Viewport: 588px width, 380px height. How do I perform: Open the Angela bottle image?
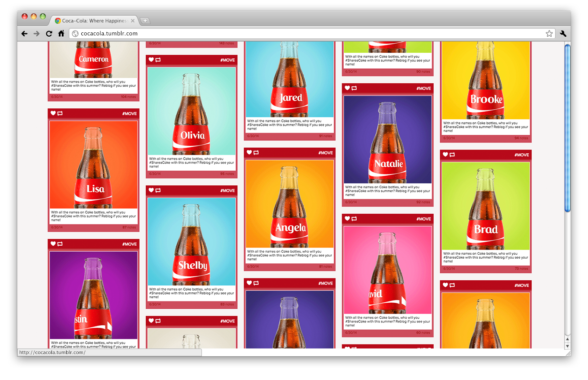coord(290,204)
